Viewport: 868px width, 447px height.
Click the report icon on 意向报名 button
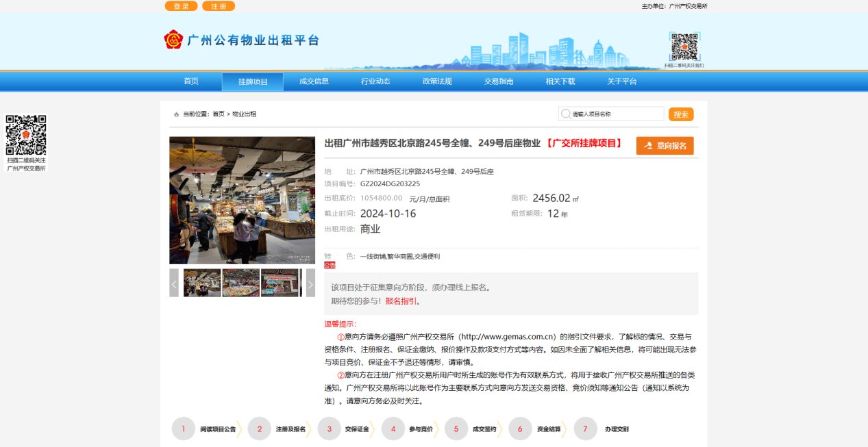647,145
